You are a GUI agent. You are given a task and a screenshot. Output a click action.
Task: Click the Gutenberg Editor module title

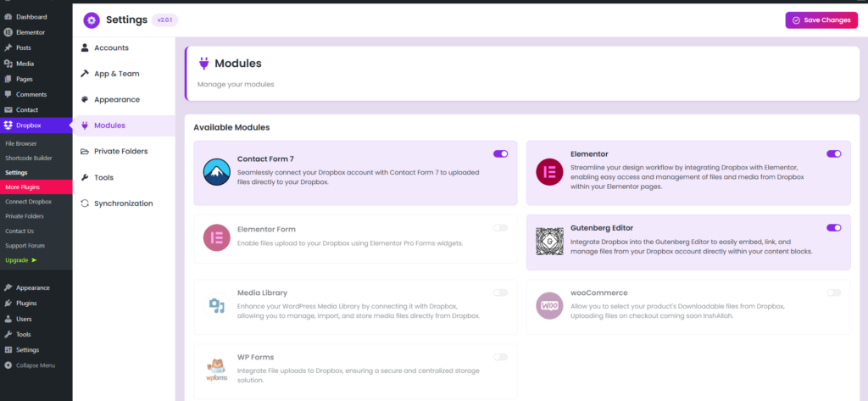(x=602, y=228)
